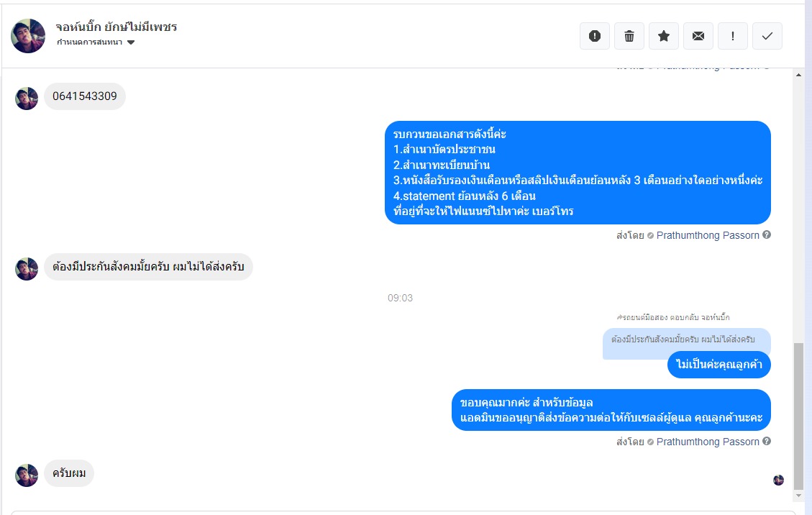
Task: Open the contact name จอห์นบิ๊ก ยักษ์ไม่มีเพชร
Action: [117, 27]
